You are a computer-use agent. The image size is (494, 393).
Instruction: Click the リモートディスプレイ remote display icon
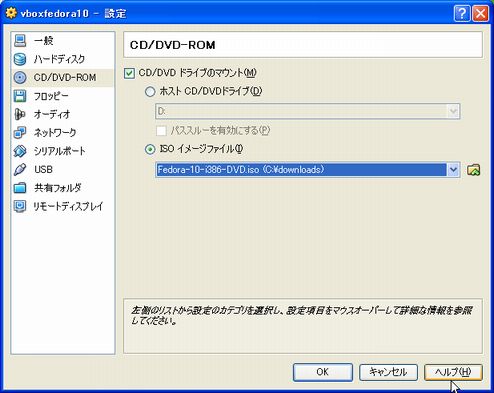tap(20, 206)
